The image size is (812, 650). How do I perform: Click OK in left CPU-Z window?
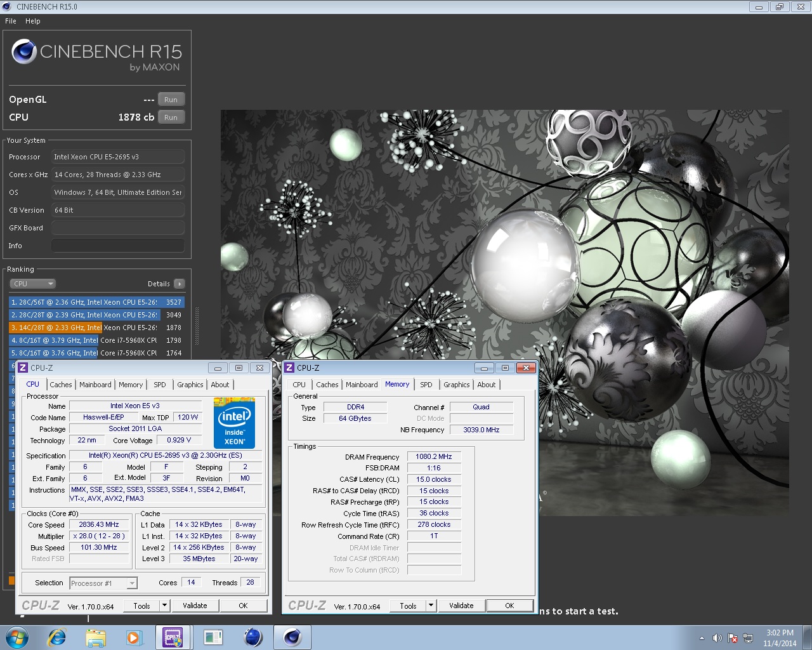243,606
